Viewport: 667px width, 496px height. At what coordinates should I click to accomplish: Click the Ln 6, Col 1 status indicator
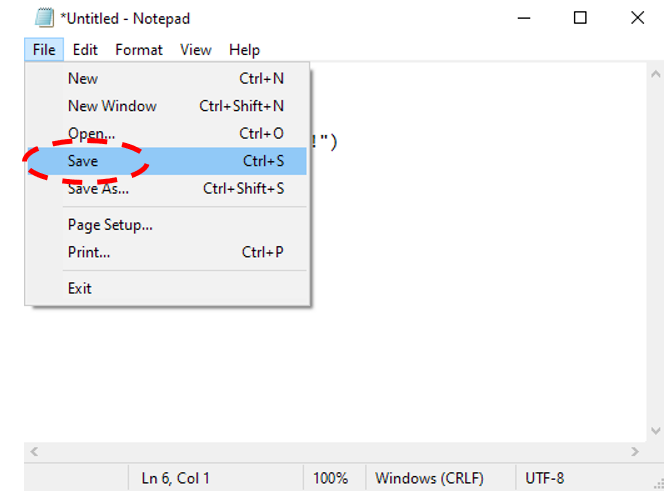click(176, 478)
